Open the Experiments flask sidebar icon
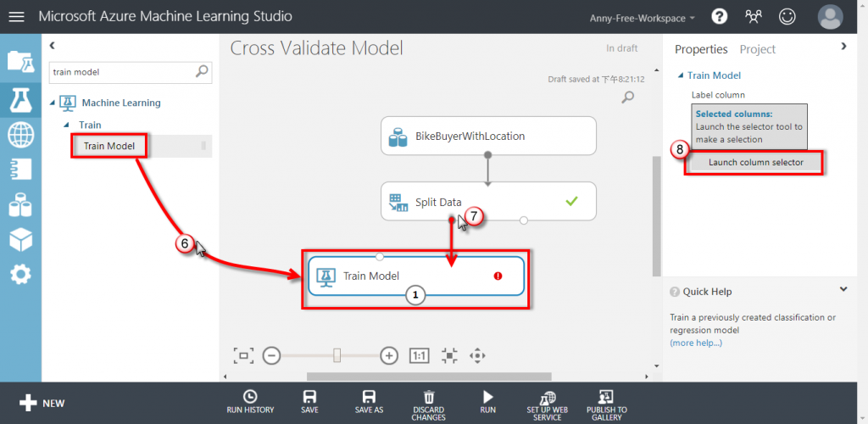Viewport: 868px width, 424px height. (x=20, y=98)
